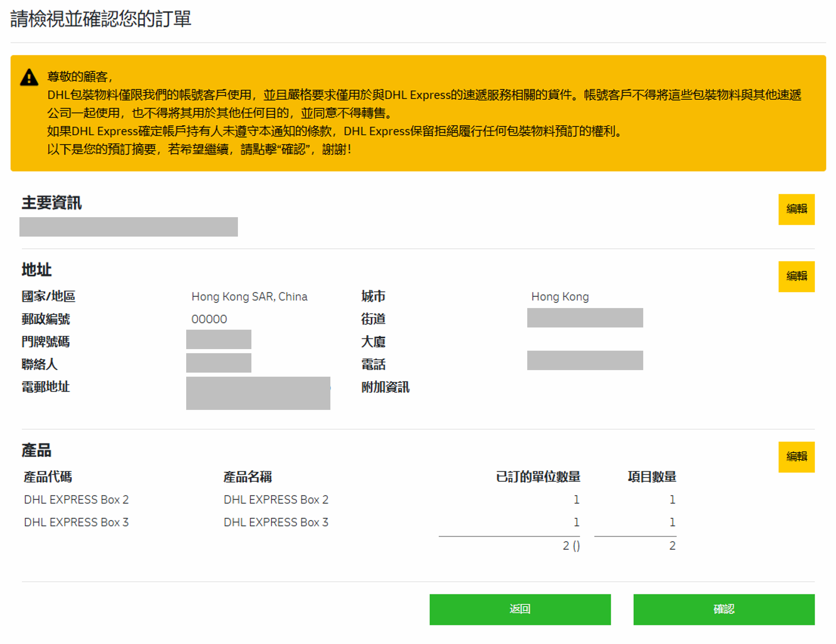Click the 請檢視並確認您的訂單 page title
836x644 pixels.
click(x=101, y=19)
